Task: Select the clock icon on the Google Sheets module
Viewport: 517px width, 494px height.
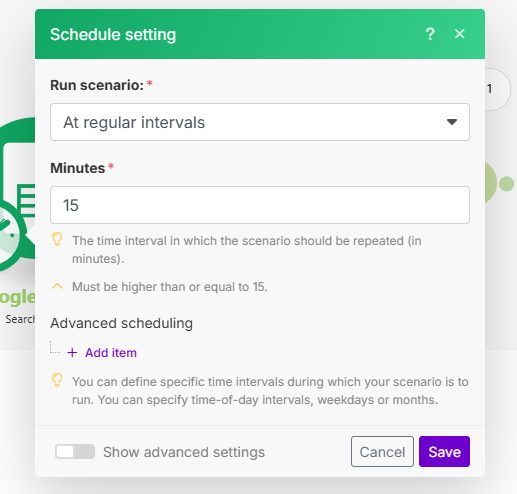Action: [x=10, y=233]
